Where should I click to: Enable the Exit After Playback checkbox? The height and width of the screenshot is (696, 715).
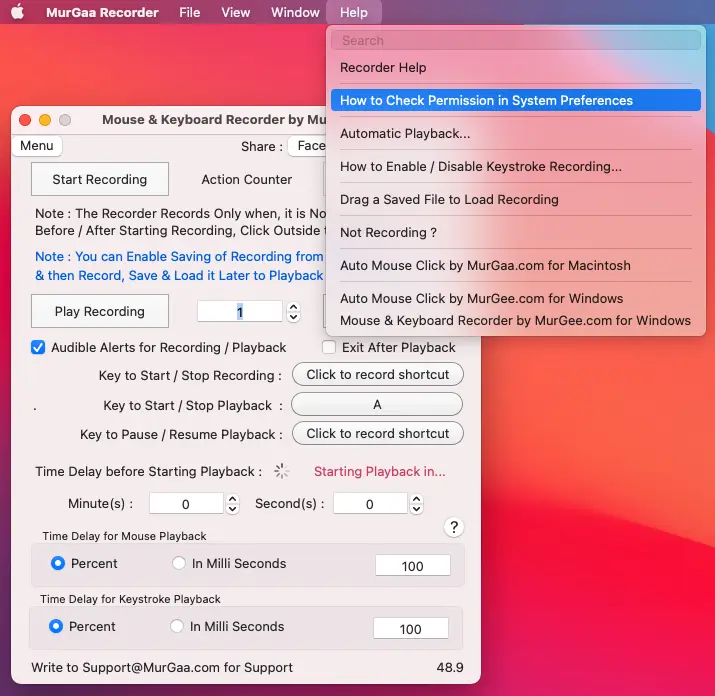tap(329, 348)
